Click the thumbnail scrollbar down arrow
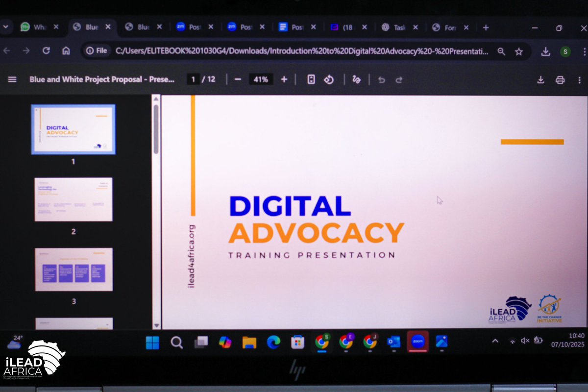 tap(156, 325)
